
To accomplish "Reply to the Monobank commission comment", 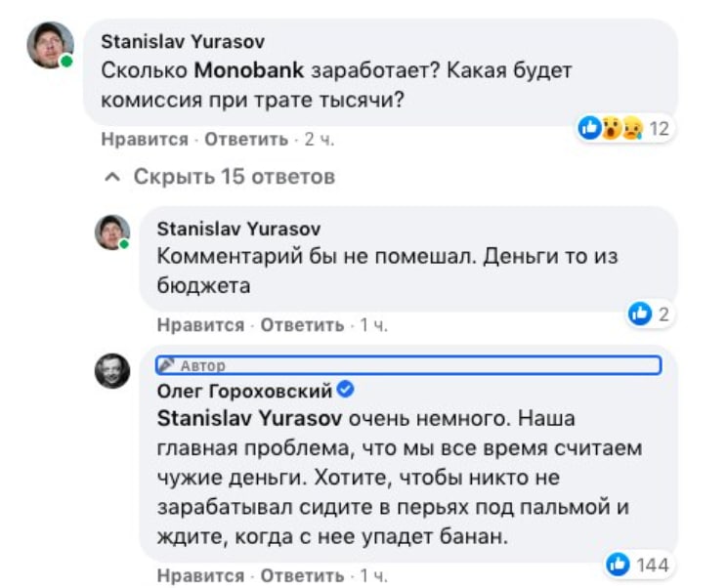I will coord(245,140).
